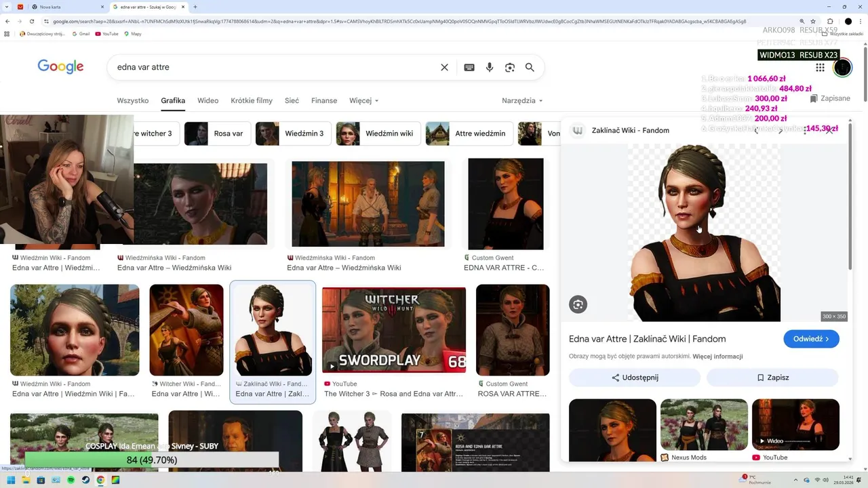Switch to Wideo results tab
The height and width of the screenshot is (488, 868).
(x=208, y=100)
